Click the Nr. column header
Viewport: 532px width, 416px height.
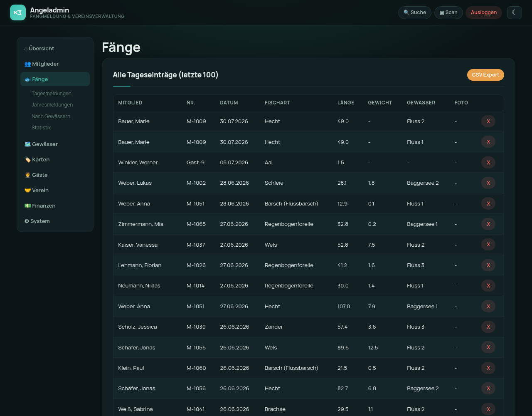191,103
